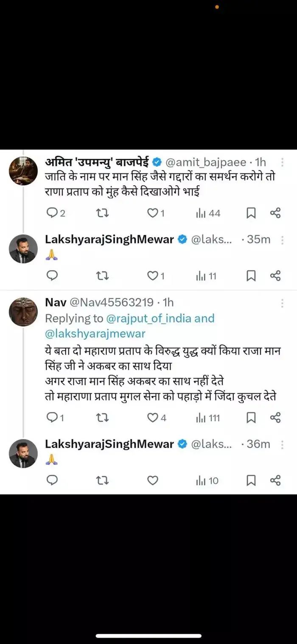Retweet Nav's tweet about Raja Man Singh
The height and width of the screenshot is (644, 297).
click(x=102, y=418)
